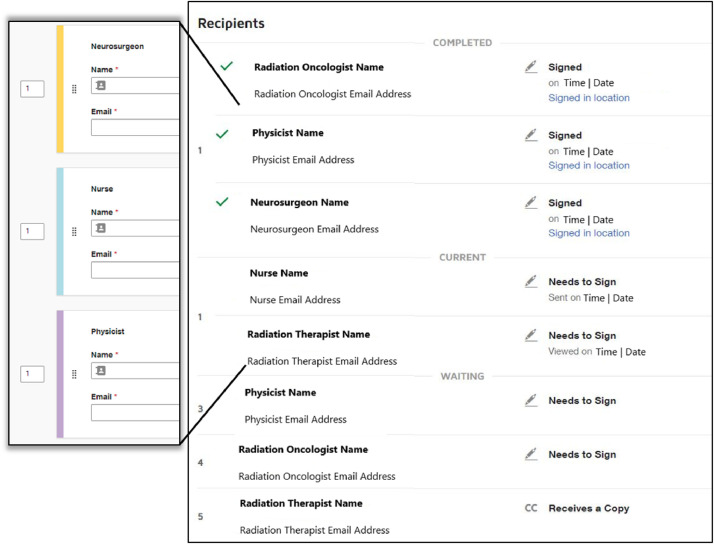Open Signed in location link for Neurosurgeon

[x=589, y=233]
